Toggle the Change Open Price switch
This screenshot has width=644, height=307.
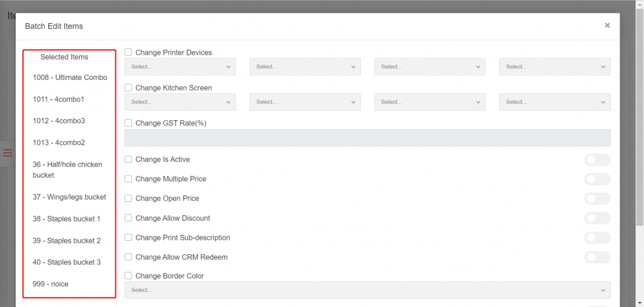pos(597,199)
